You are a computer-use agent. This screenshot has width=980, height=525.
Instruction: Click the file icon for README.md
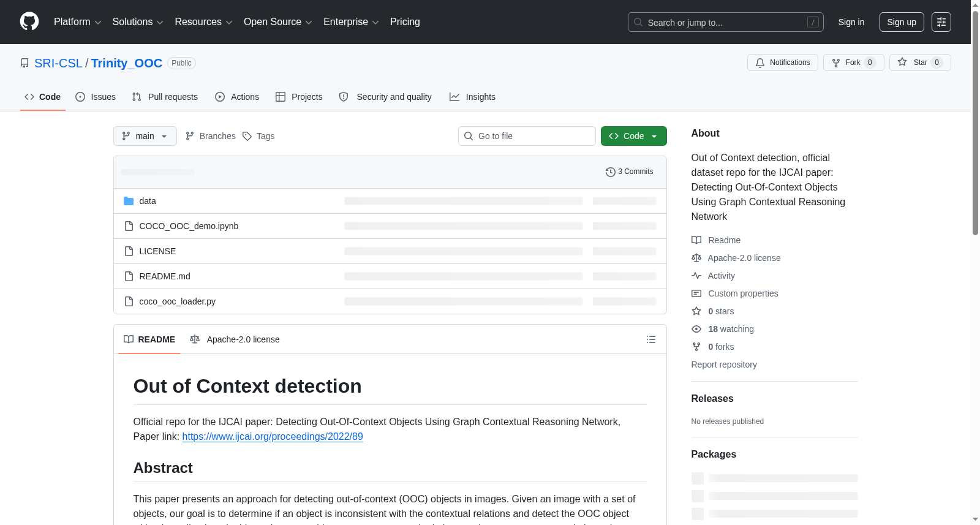[x=129, y=276]
